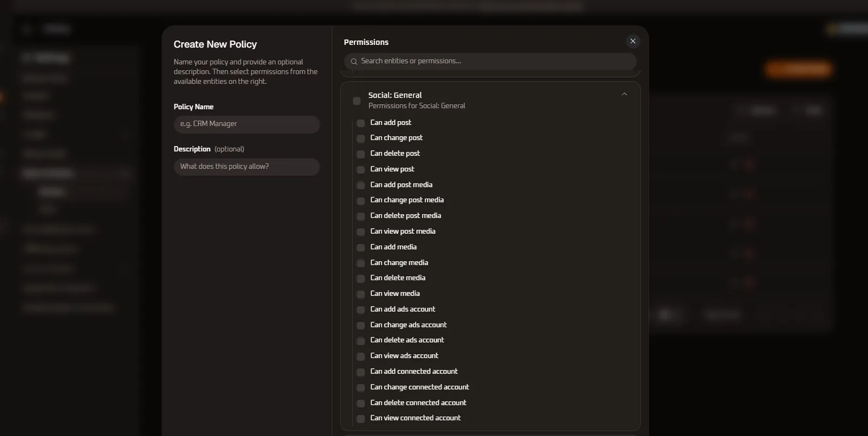Close the Create New Policy dialog
The width and height of the screenshot is (868, 436).
tap(633, 41)
